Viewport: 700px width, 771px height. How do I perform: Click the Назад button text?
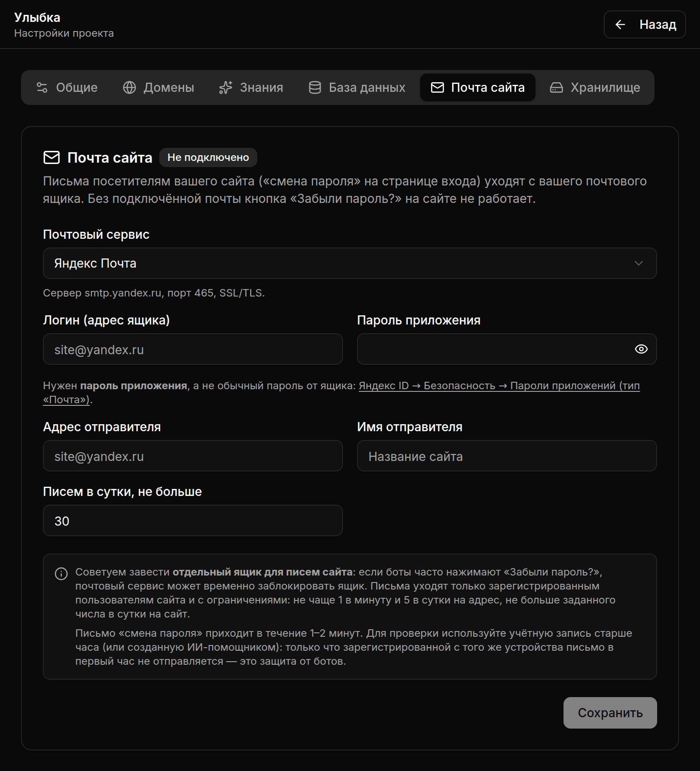tap(658, 24)
